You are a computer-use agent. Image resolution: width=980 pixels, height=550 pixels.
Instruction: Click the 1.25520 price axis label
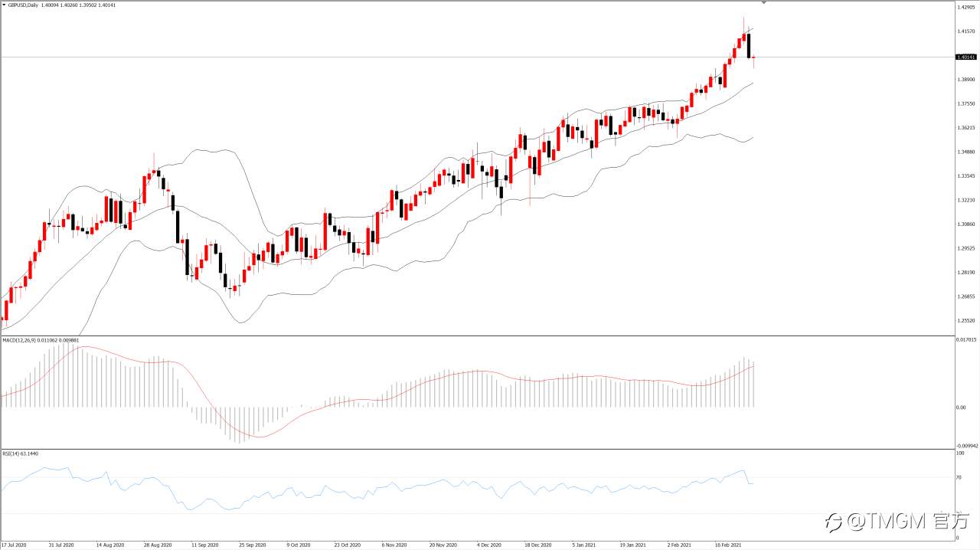point(967,321)
